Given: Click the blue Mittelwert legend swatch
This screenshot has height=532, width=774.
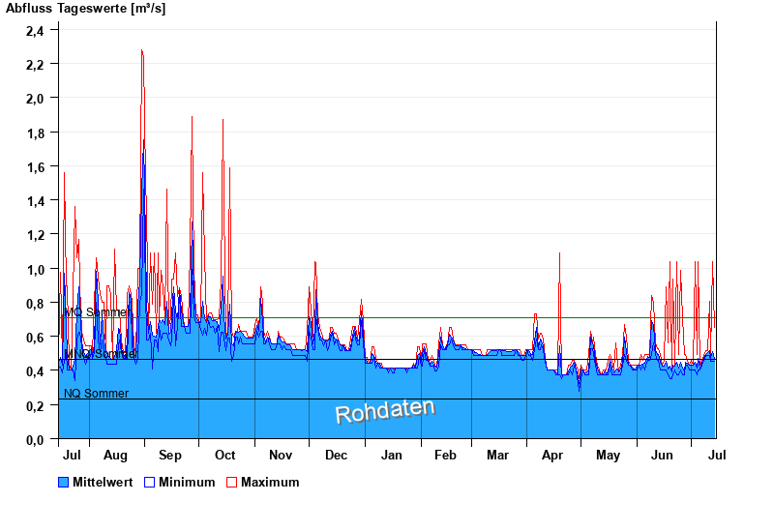Looking at the screenshot, I should click(x=64, y=482).
